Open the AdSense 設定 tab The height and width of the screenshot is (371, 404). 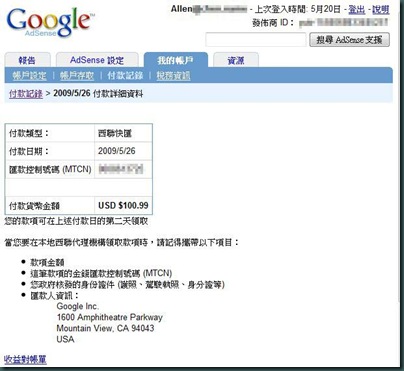(97, 60)
